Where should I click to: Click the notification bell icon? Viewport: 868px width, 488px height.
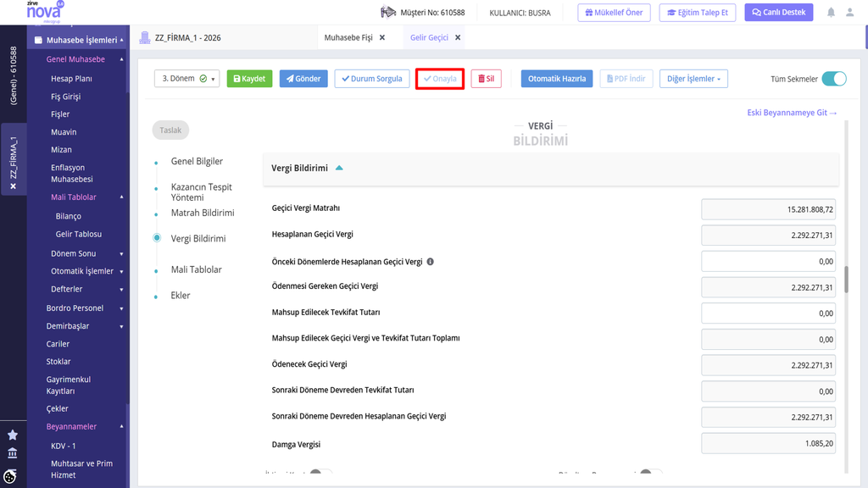pyautogui.click(x=831, y=12)
